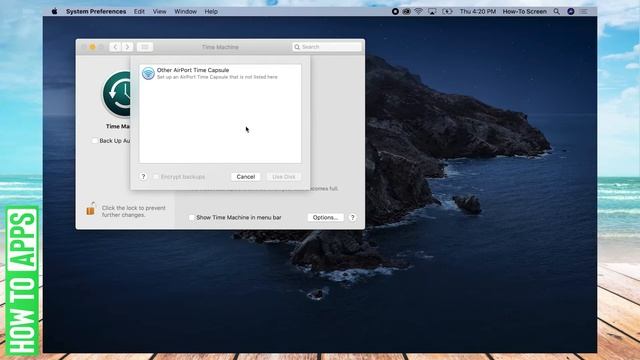Open the Window menu

point(185,11)
